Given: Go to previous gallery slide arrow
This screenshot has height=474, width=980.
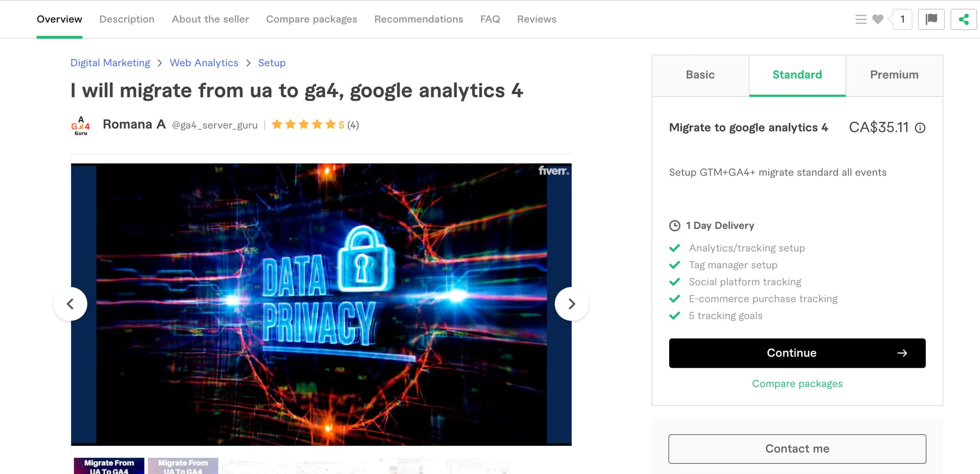Looking at the screenshot, I should click(70, 304).
